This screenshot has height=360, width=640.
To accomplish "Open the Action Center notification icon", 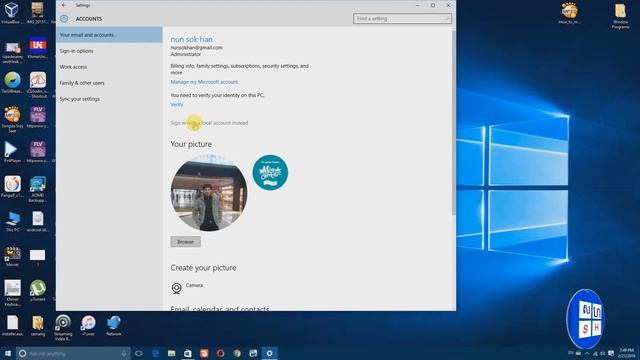I will tap(611, 353).
